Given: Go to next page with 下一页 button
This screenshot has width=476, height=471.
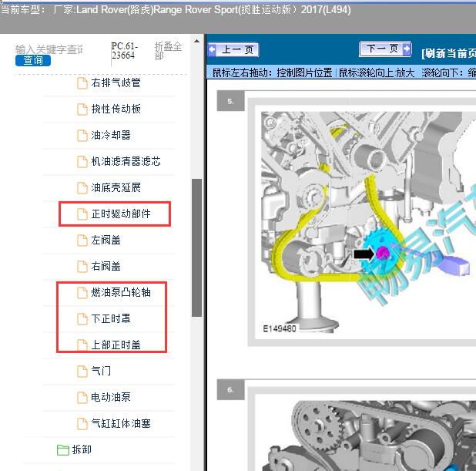Looking at the screenshot, I should click(x=385, y=49).
